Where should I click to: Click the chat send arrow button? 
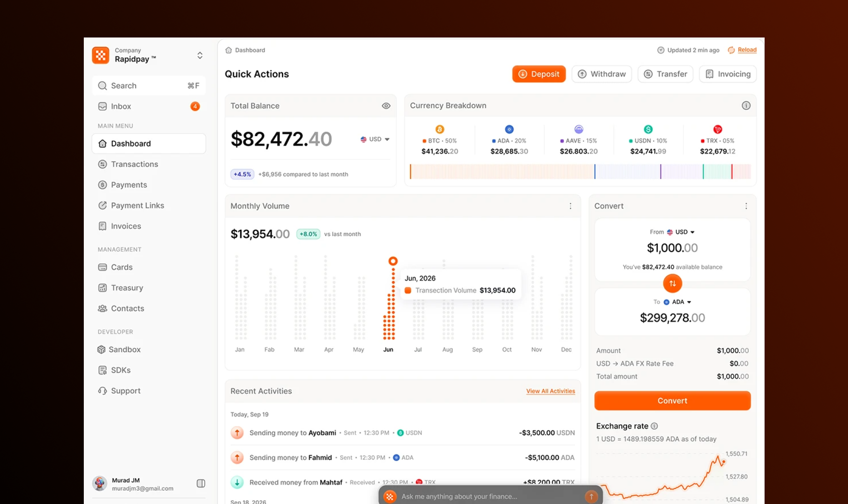[x=591, y=496]
